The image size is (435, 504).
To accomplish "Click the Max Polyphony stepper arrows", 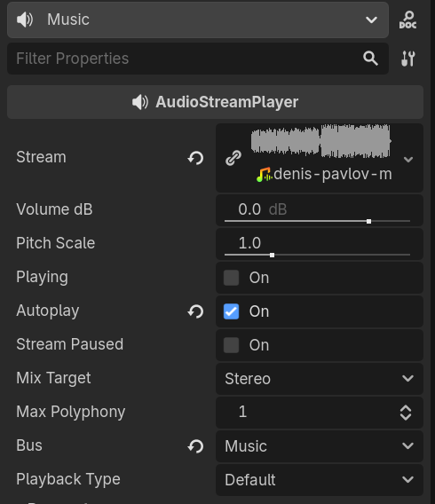I will [x=406, y=413].
